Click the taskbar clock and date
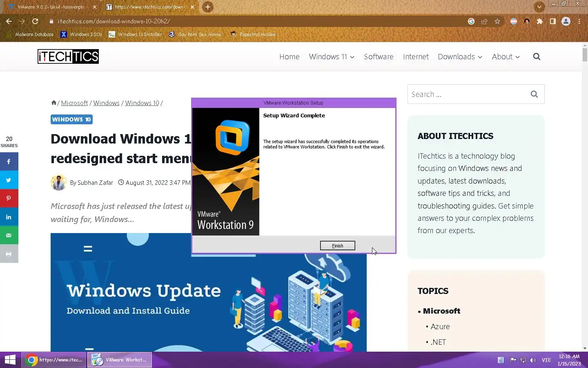The height and width of the screenshot is (368, 588). pyautogui.click(x=569, y=360)
